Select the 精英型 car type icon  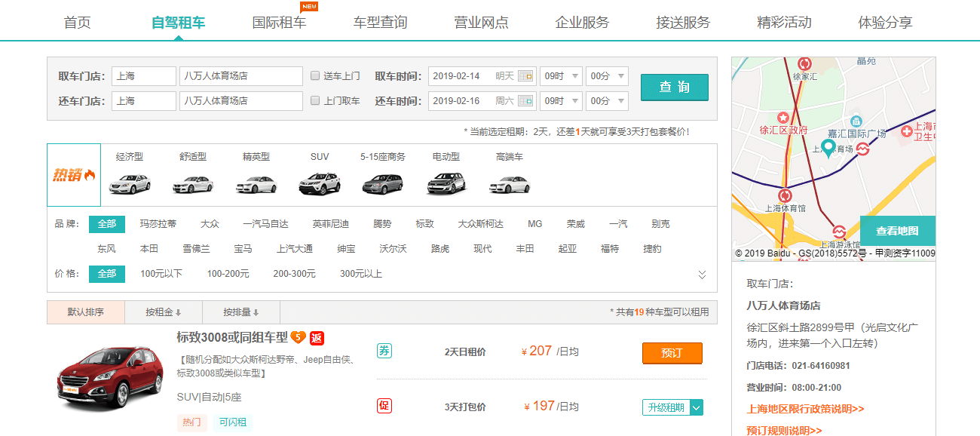256,183
